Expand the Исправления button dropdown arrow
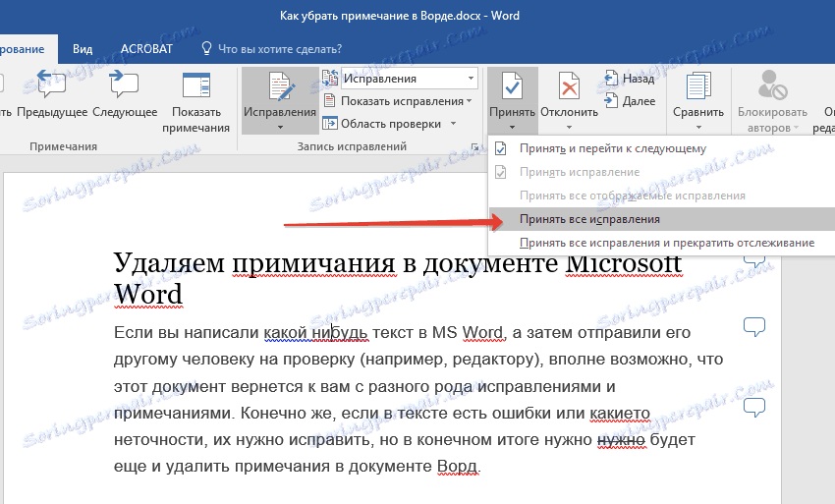The width and height of the screenshot is (835, 504). 280,128
